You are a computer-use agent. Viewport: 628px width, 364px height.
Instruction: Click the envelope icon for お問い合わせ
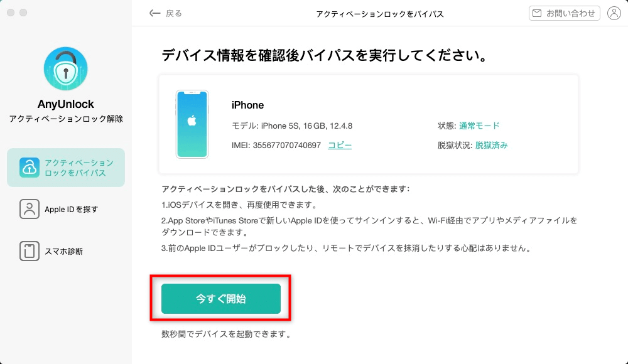tap(536, 13)
